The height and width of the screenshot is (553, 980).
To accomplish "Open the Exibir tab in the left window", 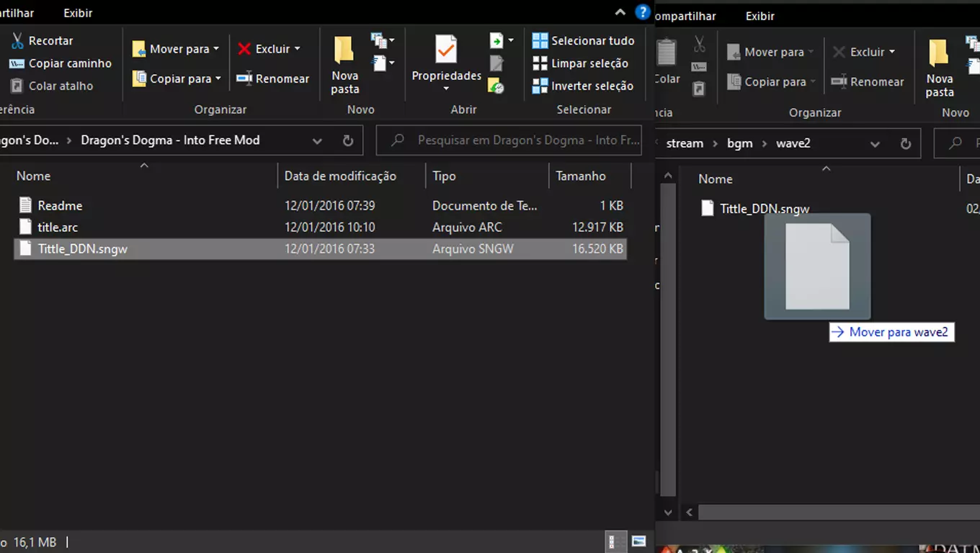I will pyautogui.click(x=78, y=13).
